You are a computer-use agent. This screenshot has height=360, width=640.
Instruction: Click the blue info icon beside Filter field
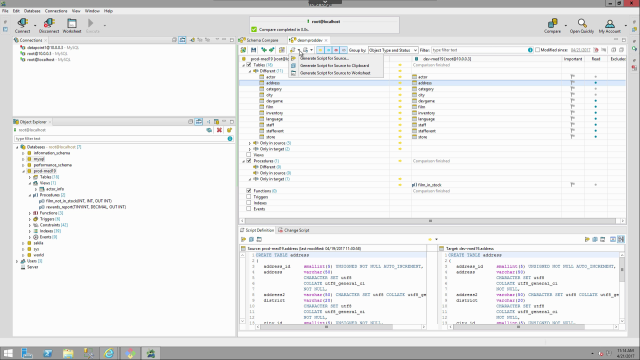click(530, 50)
